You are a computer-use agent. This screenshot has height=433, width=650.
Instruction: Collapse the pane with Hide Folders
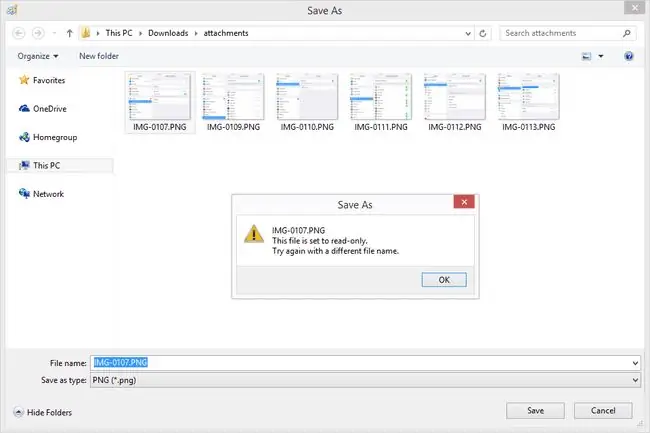tap(43, 412)
